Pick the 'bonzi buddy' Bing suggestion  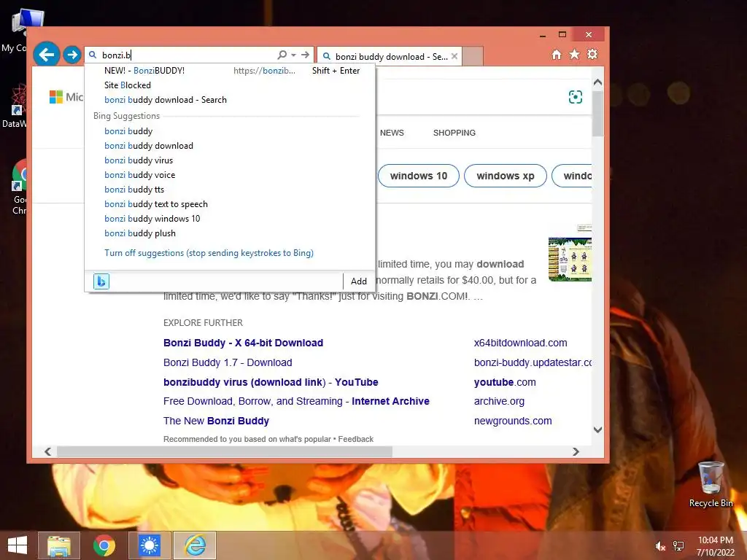tap(230, 131)
